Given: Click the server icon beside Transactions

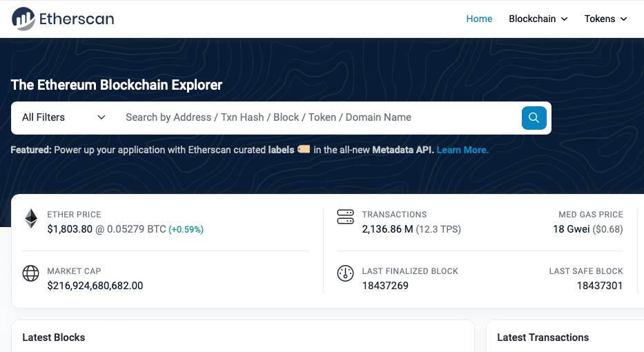Looking at the screenshot, I should pyautogui.click(x=345, y=217).
